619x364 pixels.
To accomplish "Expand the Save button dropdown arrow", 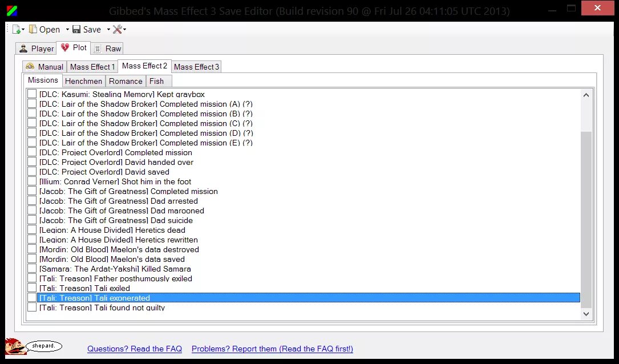I will [x=108, y=30].
